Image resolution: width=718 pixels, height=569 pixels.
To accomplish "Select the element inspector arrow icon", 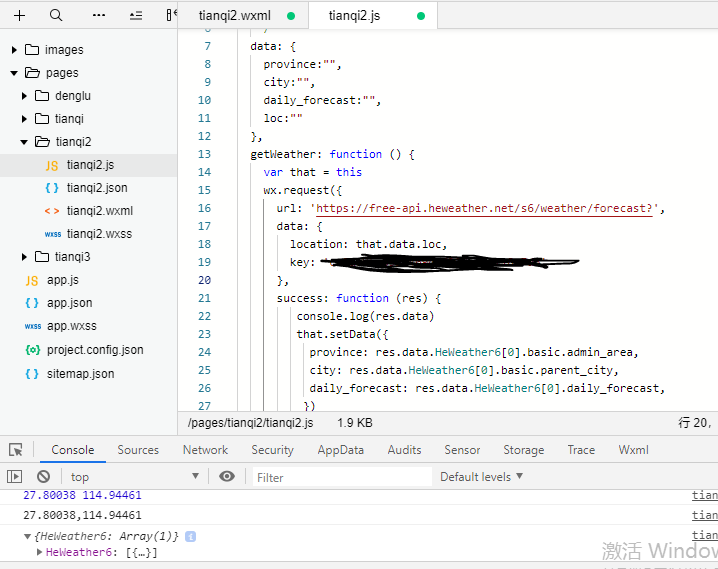I will (x=16, y=450).
